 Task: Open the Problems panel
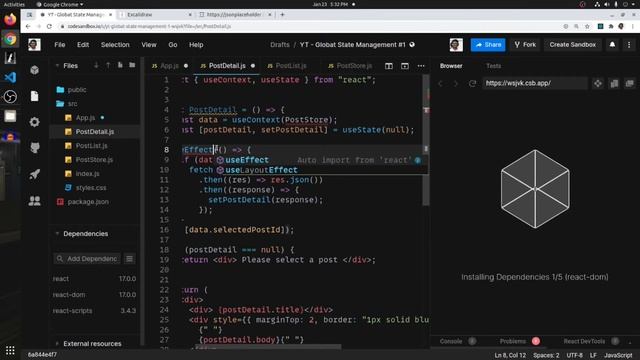(x=513, y=341)
